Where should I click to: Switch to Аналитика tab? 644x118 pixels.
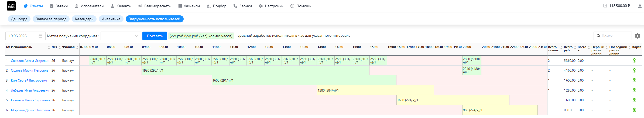click(111, 19)
